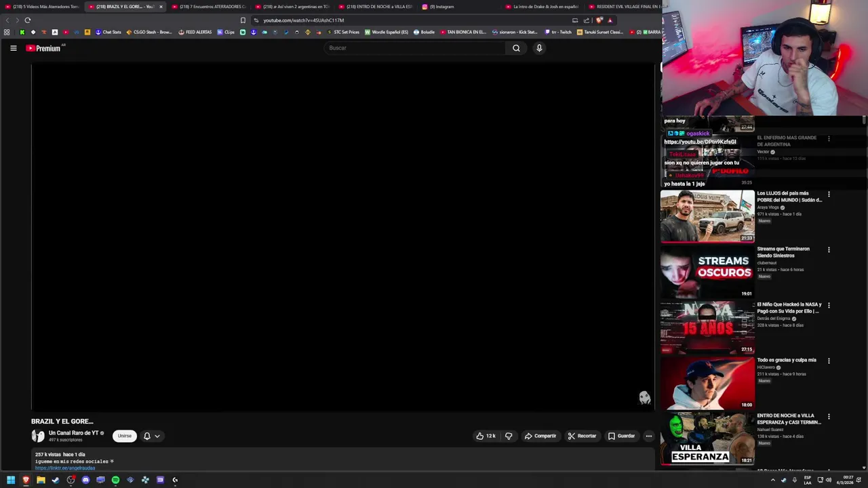Open channel name Un Canal Raro de YT
Screen dimensions: 868x488
(x=73, y=433)
